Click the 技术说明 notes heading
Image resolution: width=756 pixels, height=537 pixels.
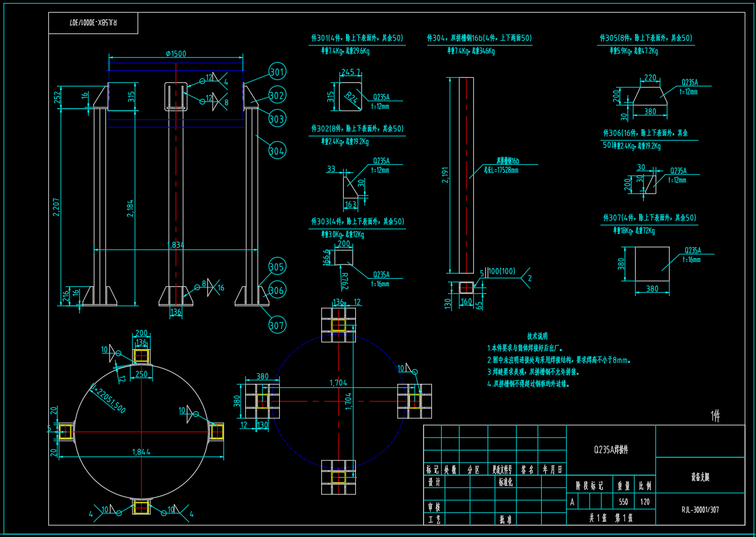click(x=537, y=336)
